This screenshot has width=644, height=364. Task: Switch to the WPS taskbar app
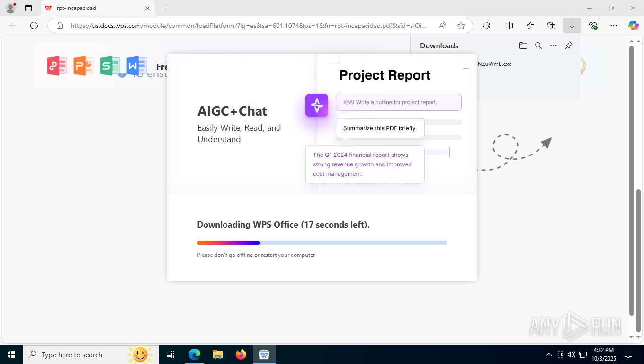click(x=264, y=355)
